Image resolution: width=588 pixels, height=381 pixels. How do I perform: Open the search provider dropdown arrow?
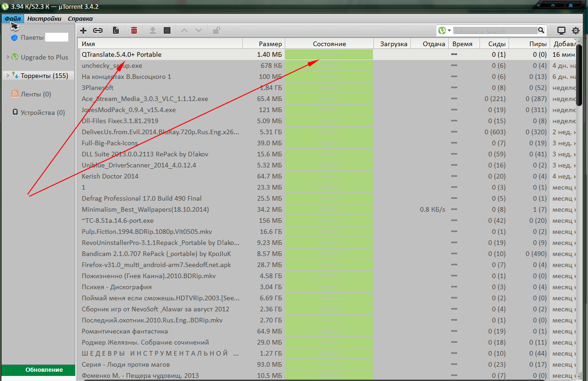tap(449, 31)
